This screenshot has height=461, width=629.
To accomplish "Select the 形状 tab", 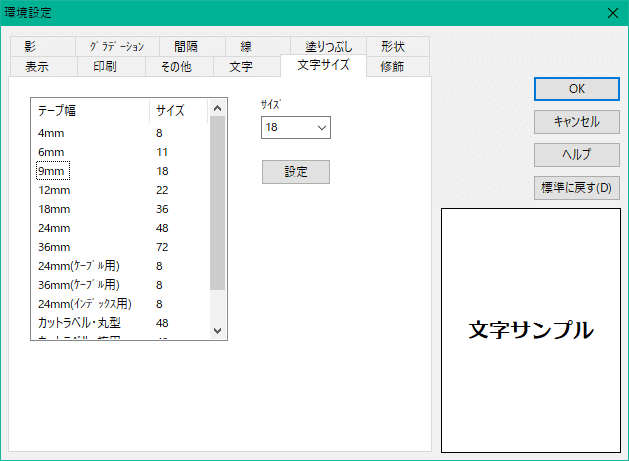I will (x=392, y=46).
